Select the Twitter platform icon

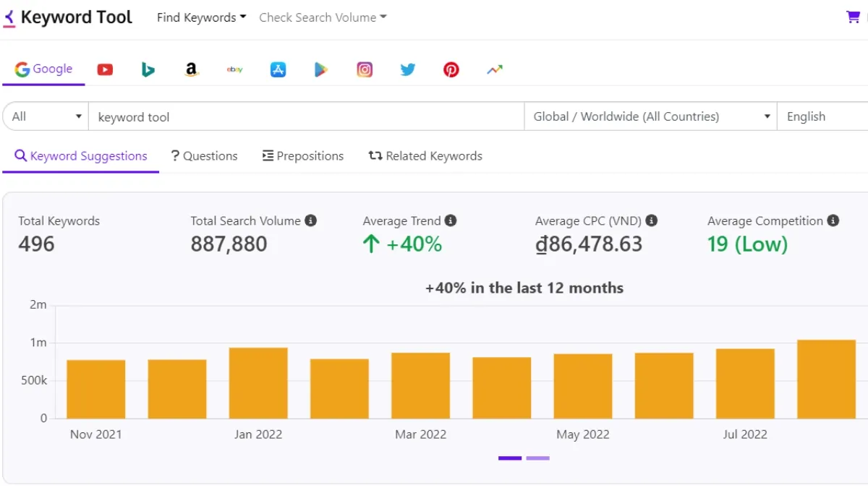408,69
